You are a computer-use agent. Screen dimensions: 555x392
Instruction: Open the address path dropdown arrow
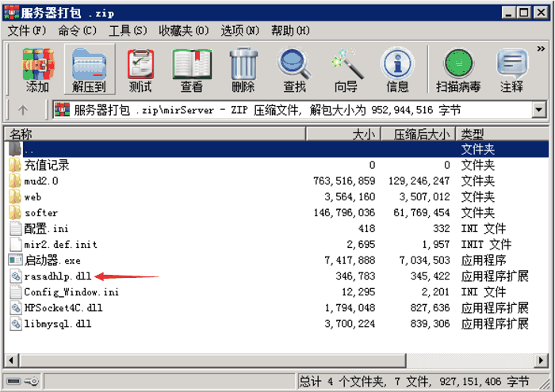click(538, 110)
